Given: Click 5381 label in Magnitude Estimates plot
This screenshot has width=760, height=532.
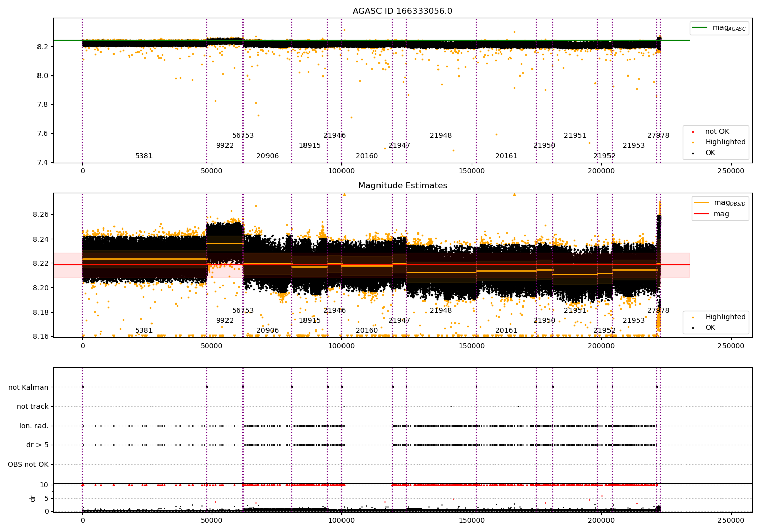Looking at the screenshot, I should (x=144, y=331).
